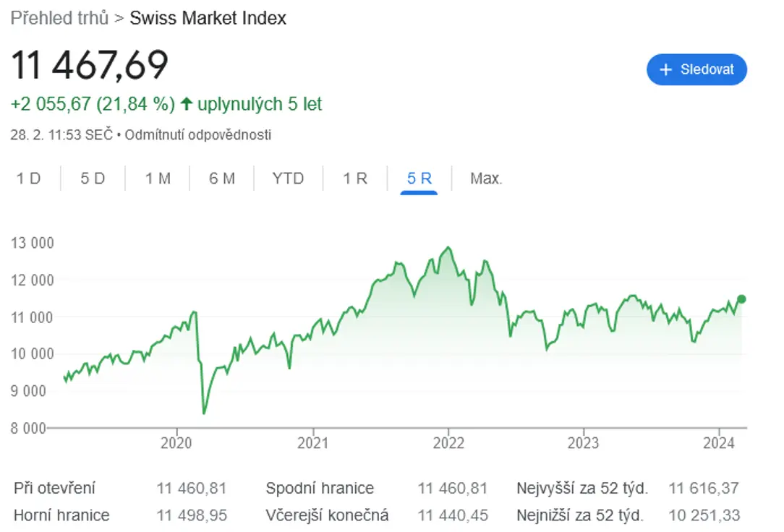Click the Nejvyšší za 52 týd. value
This screenshot has height=532, width=784.
click(x=704, y=488)
